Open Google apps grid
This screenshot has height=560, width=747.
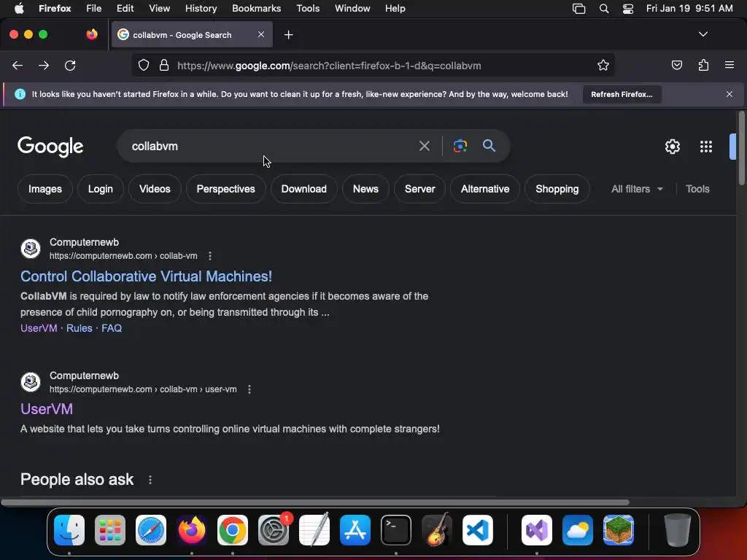coord(706,147)
